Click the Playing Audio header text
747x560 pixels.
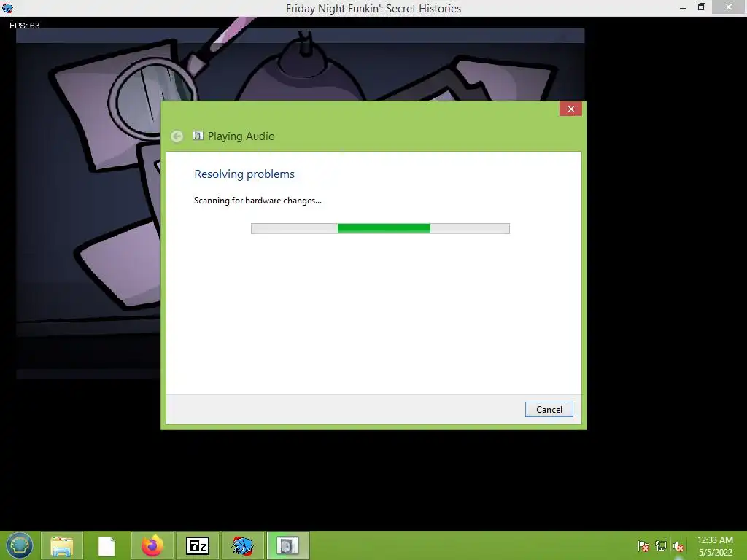coord(241,136)
